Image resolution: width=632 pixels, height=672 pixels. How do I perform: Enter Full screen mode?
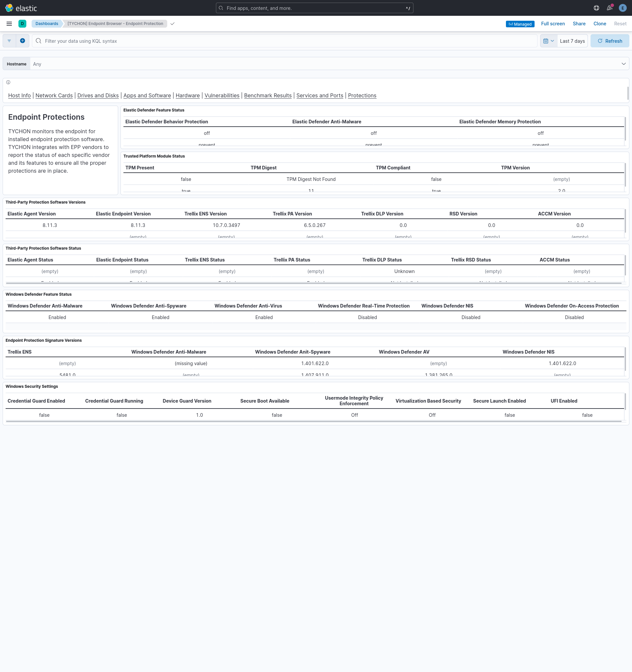[553, 24]
